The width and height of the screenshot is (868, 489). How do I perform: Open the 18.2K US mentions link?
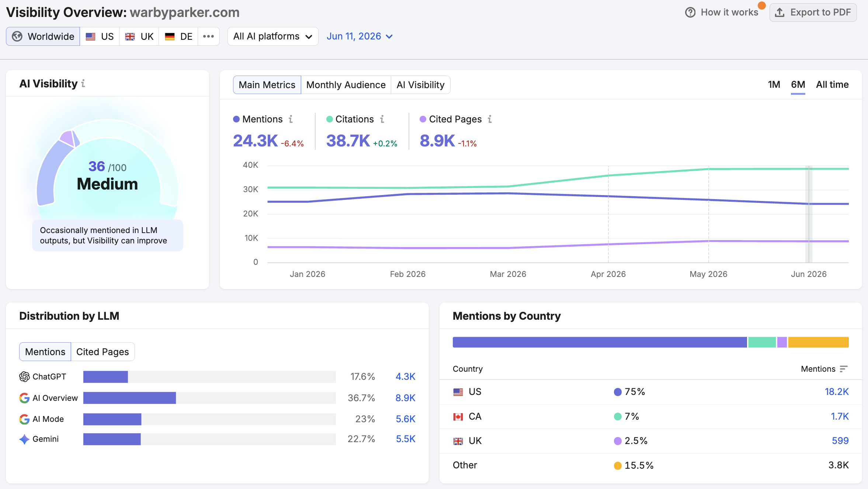click(837, 392)
